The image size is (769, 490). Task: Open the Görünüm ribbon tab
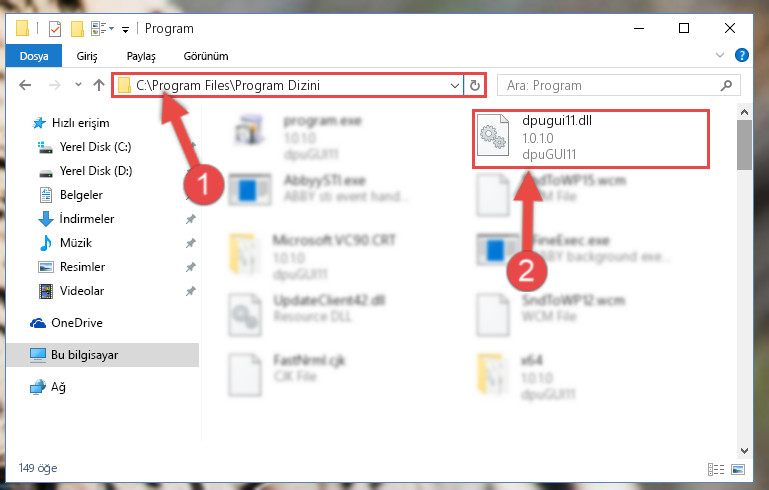[205, 56]
